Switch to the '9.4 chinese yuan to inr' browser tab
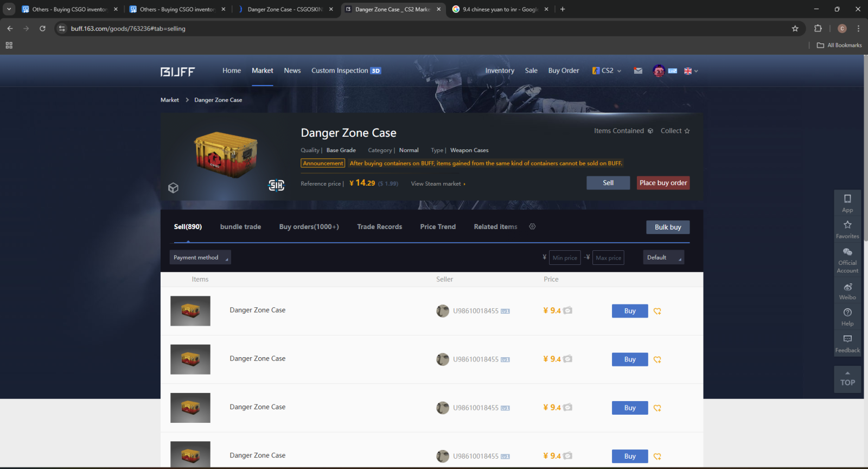 tap(500, 9)
